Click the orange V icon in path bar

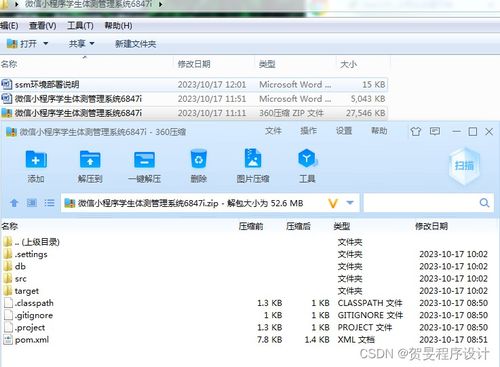[x=333, y=203]
